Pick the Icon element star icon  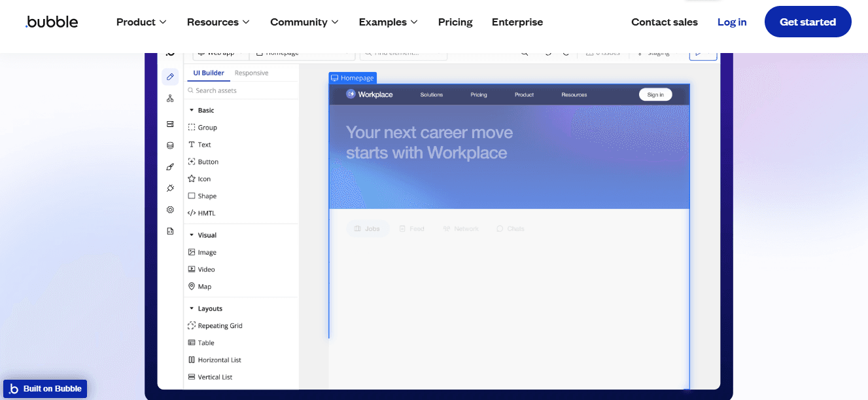point(192,179)
